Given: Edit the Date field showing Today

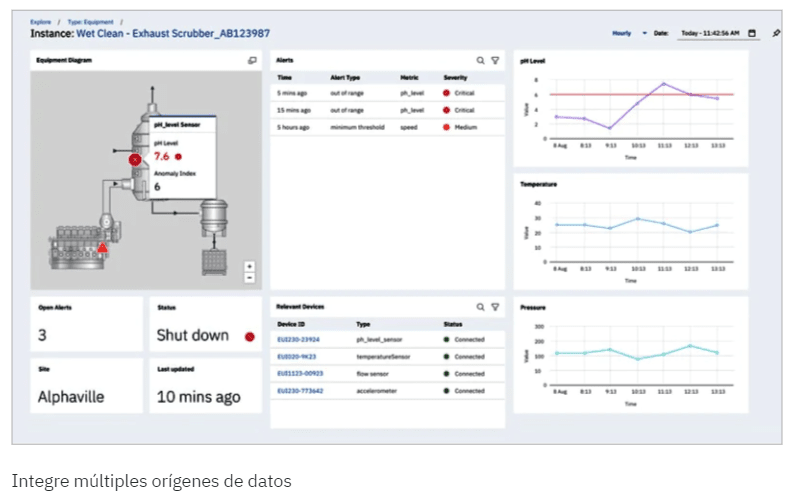Looking at the screenshot, I should tap(710, 33).
